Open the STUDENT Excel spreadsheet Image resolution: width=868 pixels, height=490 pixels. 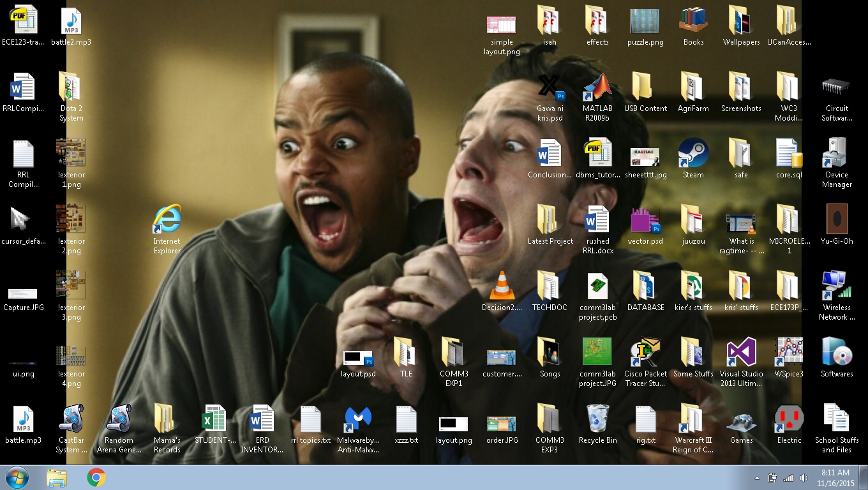coord(214,419)
